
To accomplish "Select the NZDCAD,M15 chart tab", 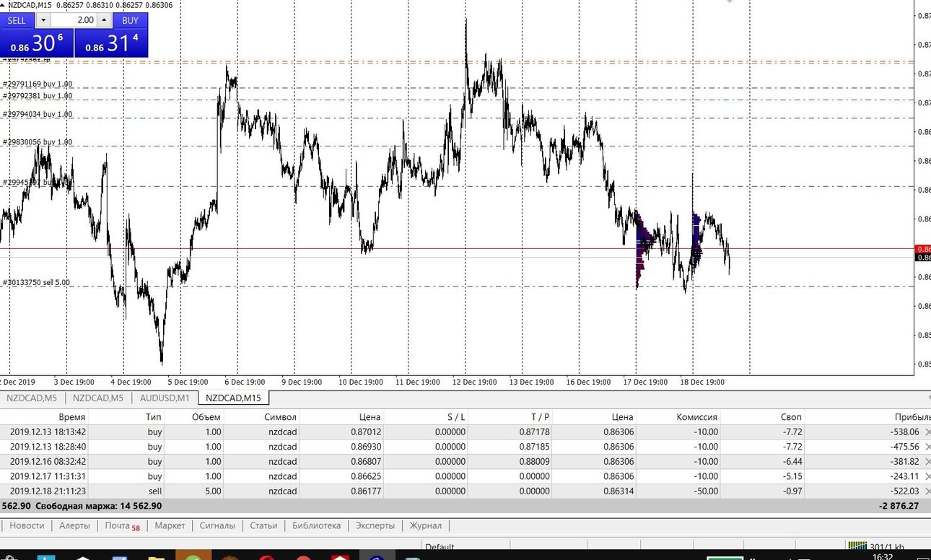I will 233,398.
